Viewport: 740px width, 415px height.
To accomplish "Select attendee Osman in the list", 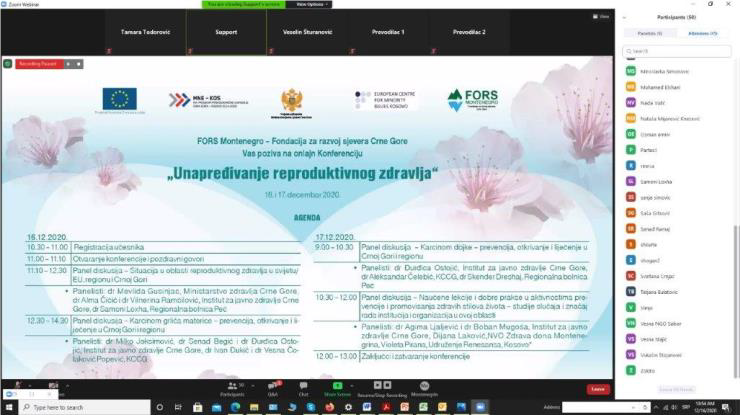I will [678, 135].
